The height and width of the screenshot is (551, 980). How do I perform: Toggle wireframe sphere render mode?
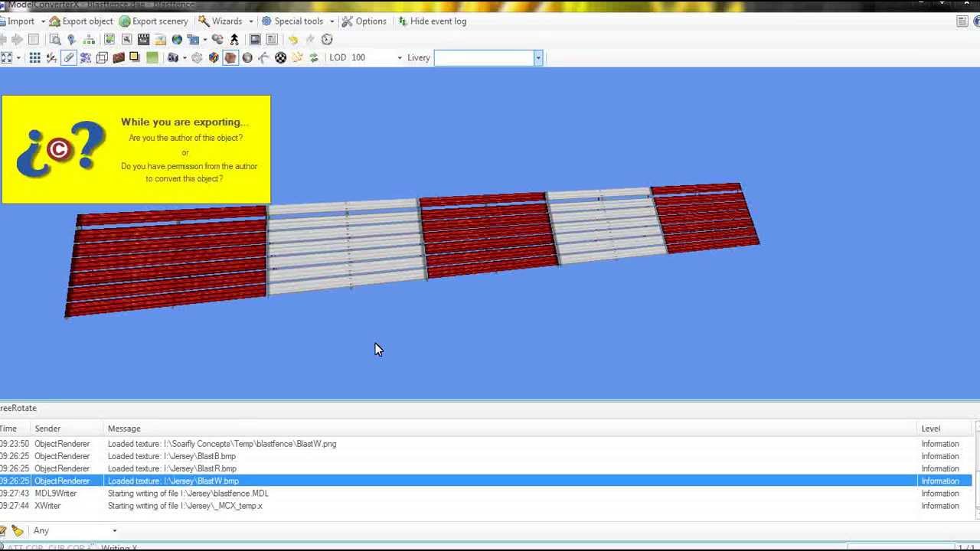point(197,57)
